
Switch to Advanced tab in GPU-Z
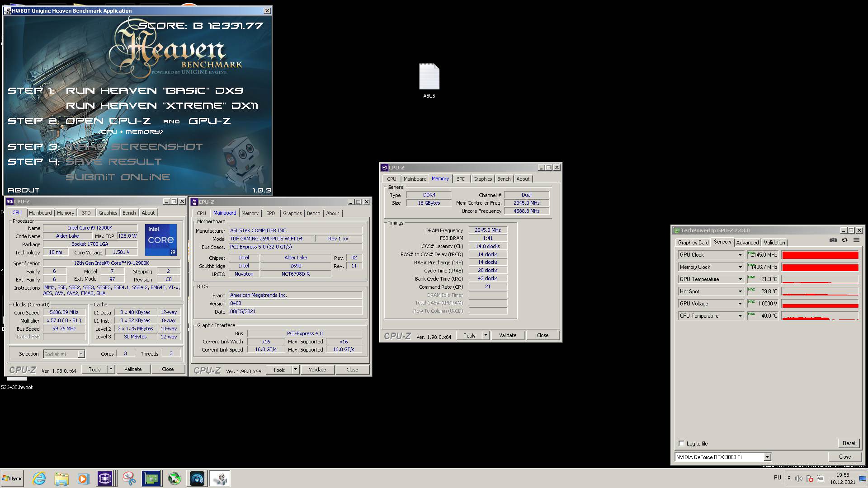click(747, 243)
